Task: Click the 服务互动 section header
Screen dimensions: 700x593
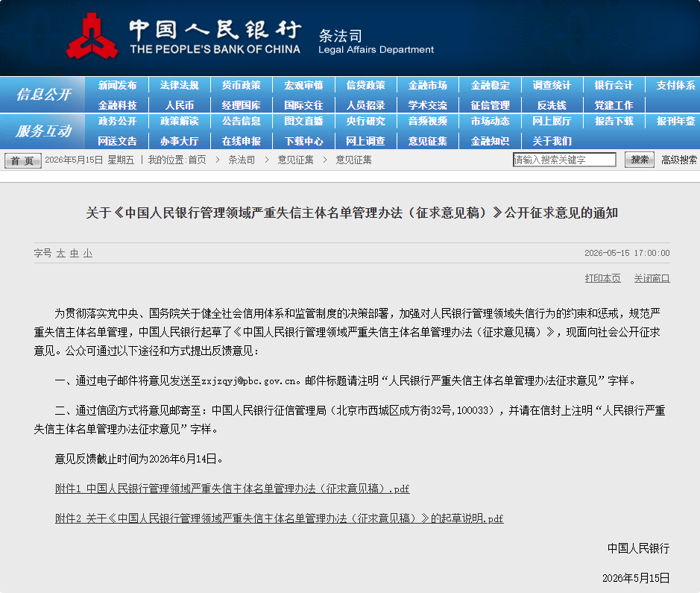Action: click(43, 131)
